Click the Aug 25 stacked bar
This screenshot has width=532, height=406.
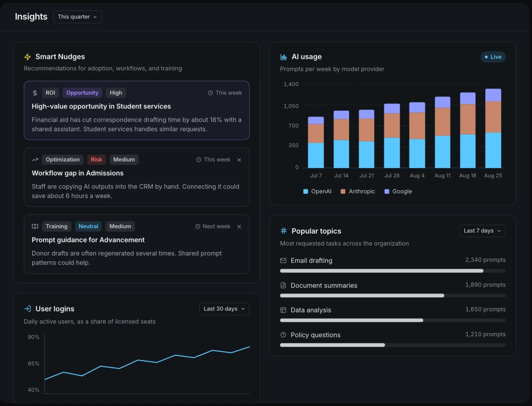493,128
